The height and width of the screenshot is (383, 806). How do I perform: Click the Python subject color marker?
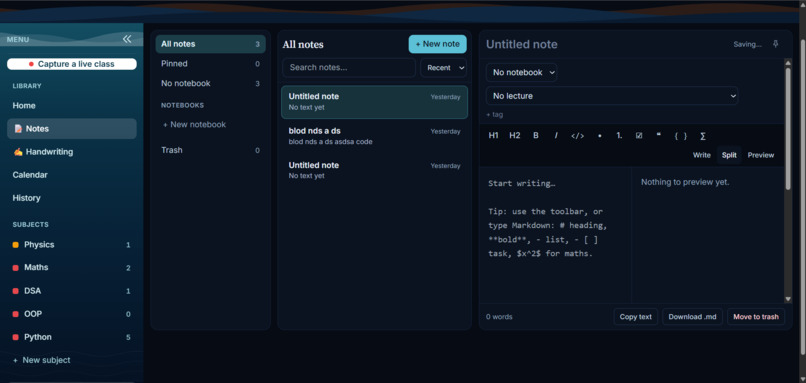click(15, 337)
